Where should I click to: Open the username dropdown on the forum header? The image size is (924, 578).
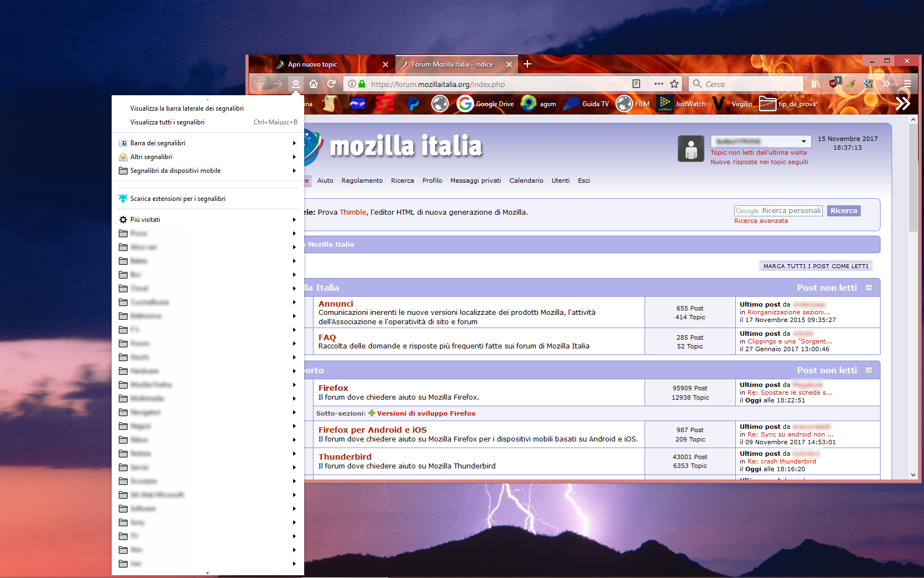tap(761, 141)
